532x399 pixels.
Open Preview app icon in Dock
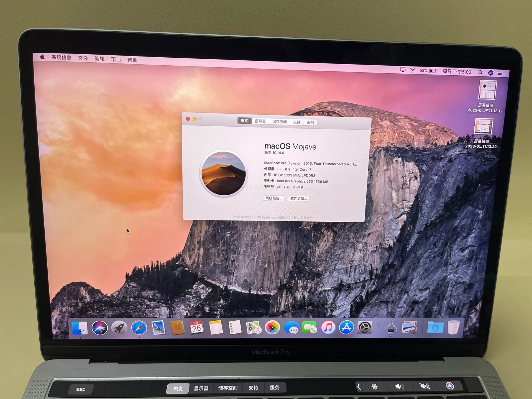pyautogui.click(x=410, y=327)
